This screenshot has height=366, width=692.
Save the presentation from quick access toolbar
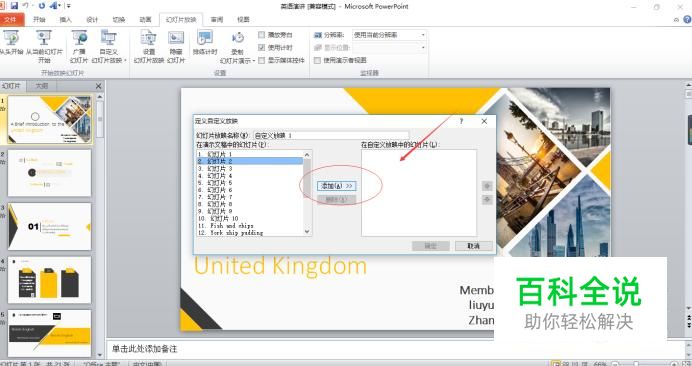click(14, 6)
